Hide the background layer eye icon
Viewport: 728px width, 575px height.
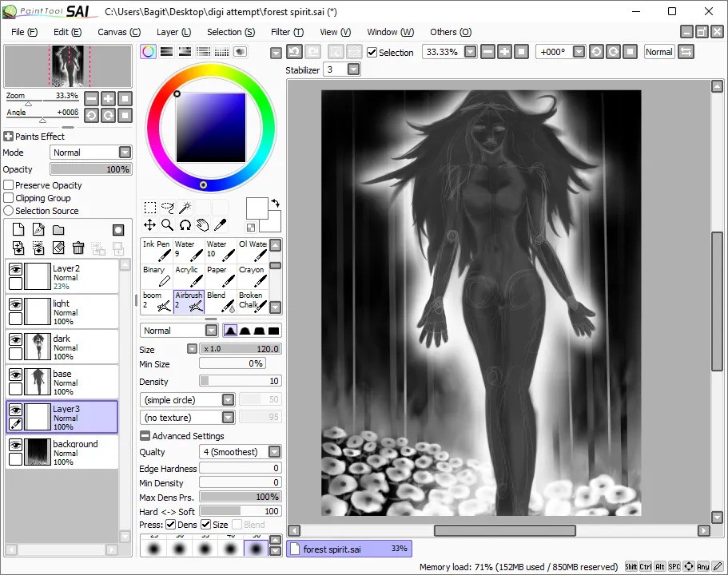point(15,445)
